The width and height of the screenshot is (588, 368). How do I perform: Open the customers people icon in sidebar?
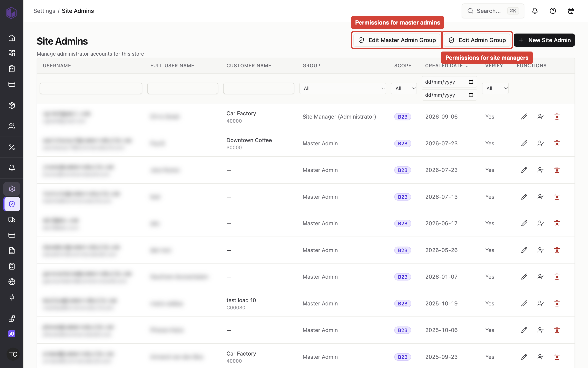point(12,126)
